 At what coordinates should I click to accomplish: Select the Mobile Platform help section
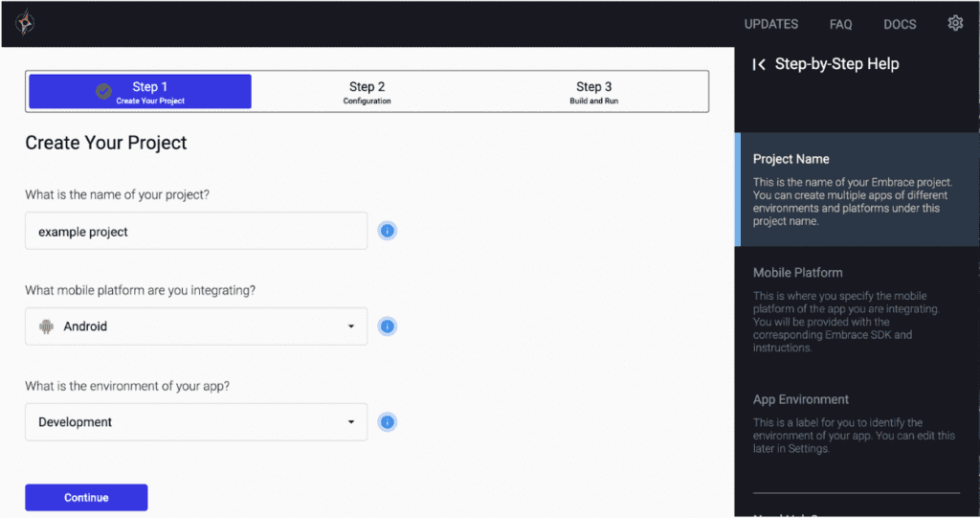click(x=857, y=309)
